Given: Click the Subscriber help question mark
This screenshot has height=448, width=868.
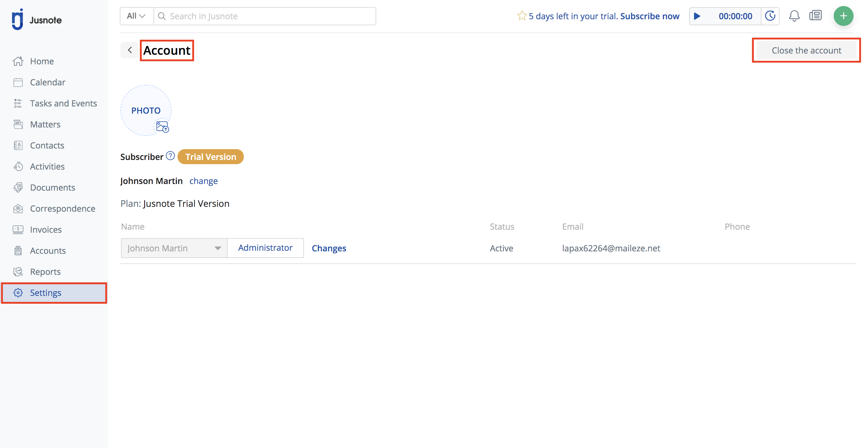Looking at the screenshot, I should coord(170,156).
